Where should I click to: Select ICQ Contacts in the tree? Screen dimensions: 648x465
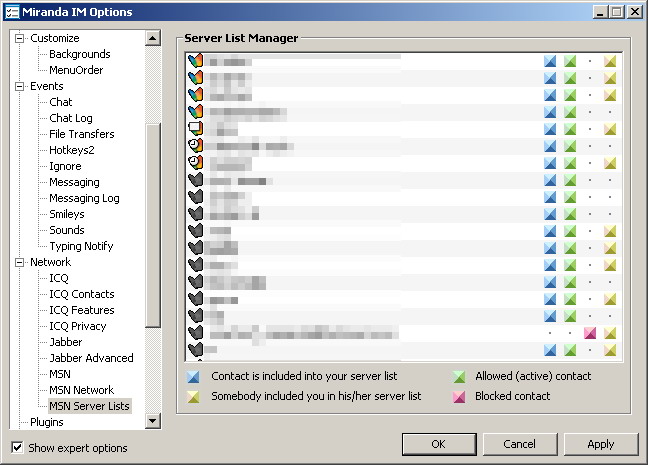point(82,294)
